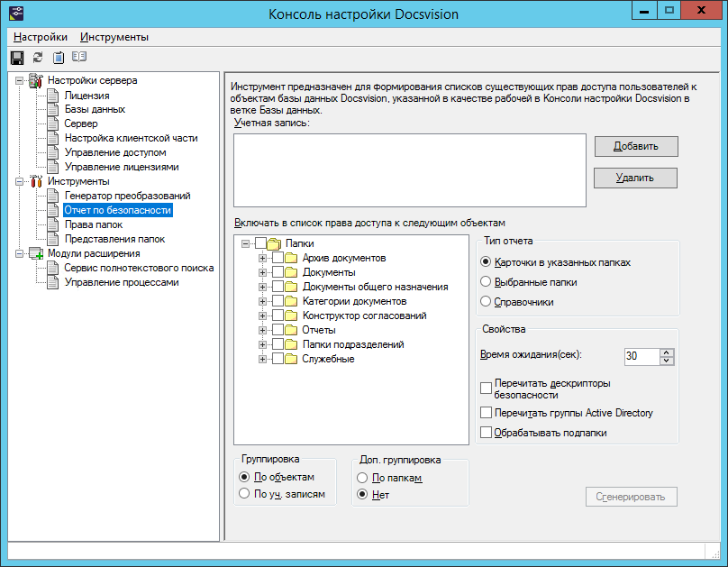
Task: Enable Перечитать группы Active Directory checkbox
Action: coord(487,413)
